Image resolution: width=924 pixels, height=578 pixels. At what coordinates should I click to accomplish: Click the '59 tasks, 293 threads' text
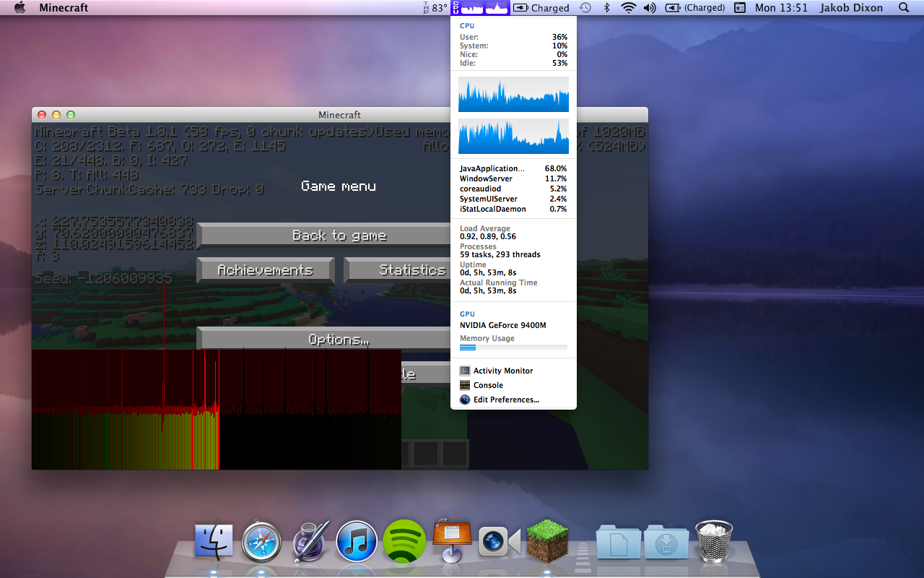pyautogui.click(x=500, y=254)
